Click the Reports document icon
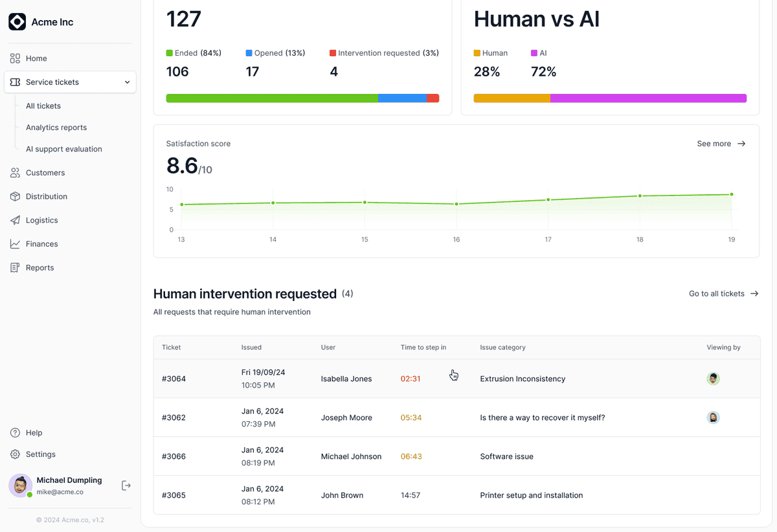The height and width of the screenshot is (532, 777). 15,267
